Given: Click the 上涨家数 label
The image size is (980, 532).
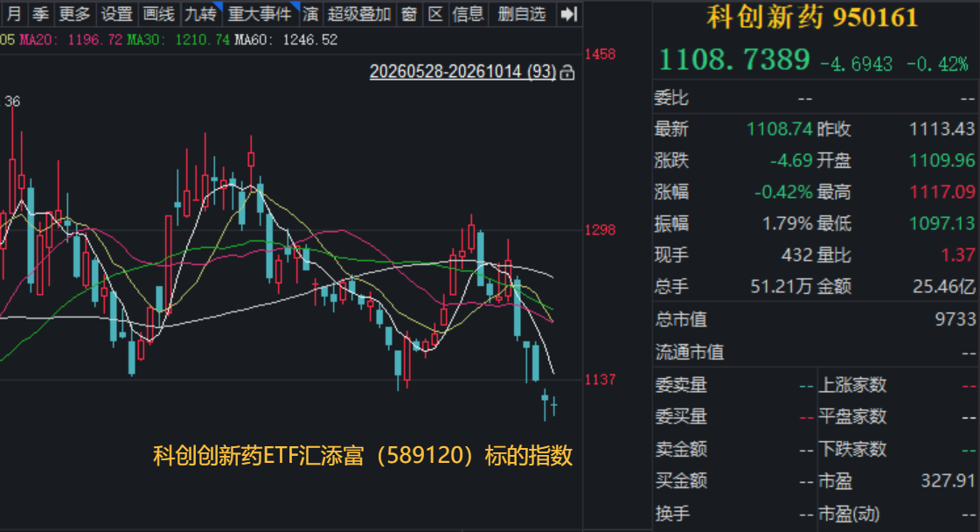Looking at the screenshot, I should click(852, 385).
